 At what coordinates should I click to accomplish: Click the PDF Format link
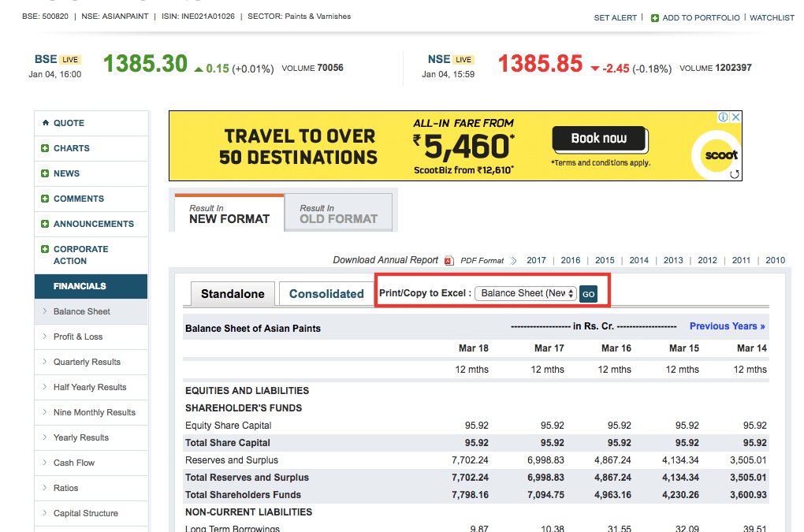point(482,260)
